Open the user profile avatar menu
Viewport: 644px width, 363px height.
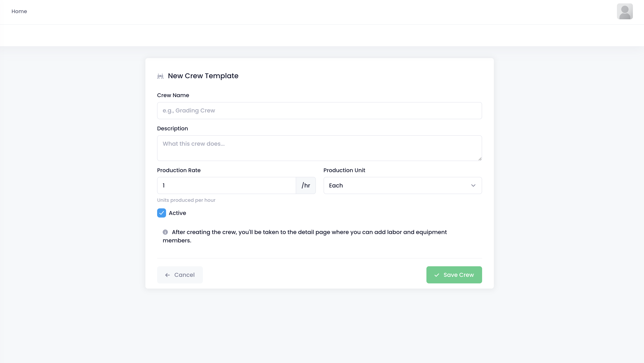click(x=625, y=12)
